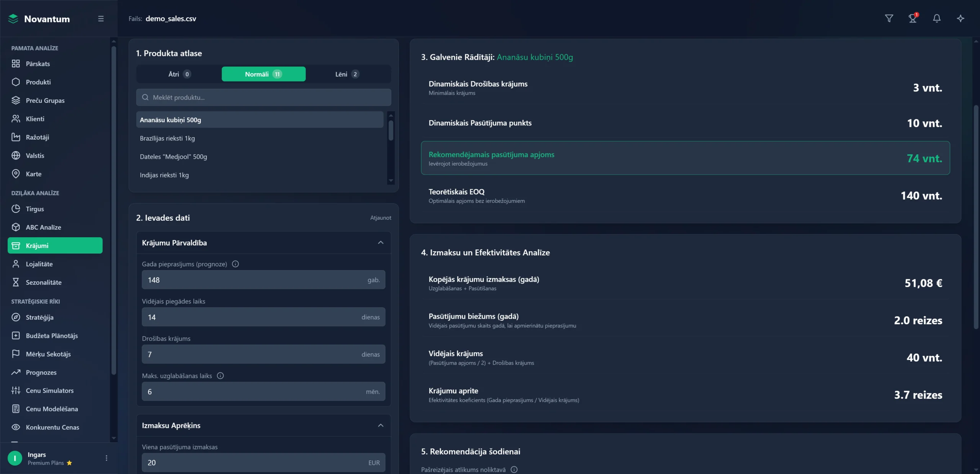This screenshot has width=980, height=474.
Task: Select the Normāli product filter
Action: (263, 74)
